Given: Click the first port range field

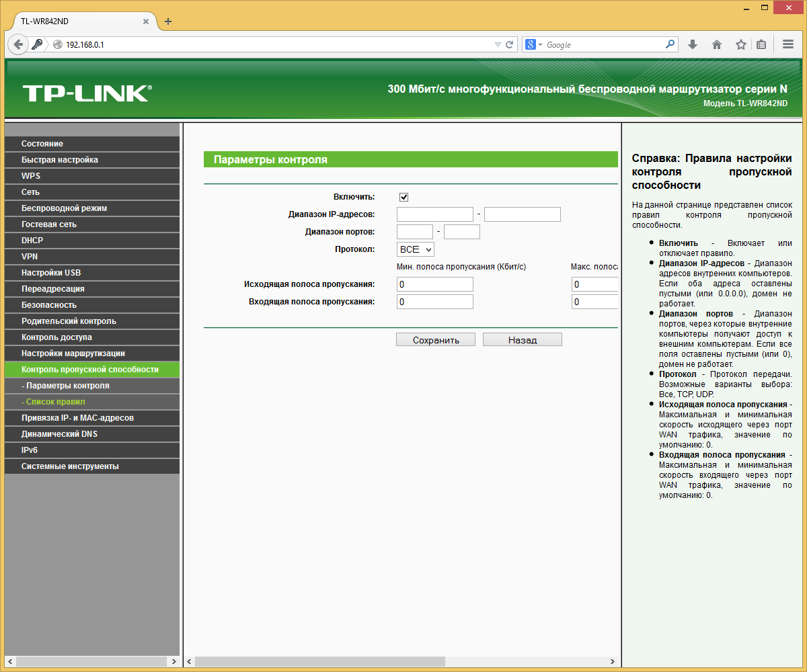Looking at the screenshot, I should pyautogui.click(x=415, y=232).
